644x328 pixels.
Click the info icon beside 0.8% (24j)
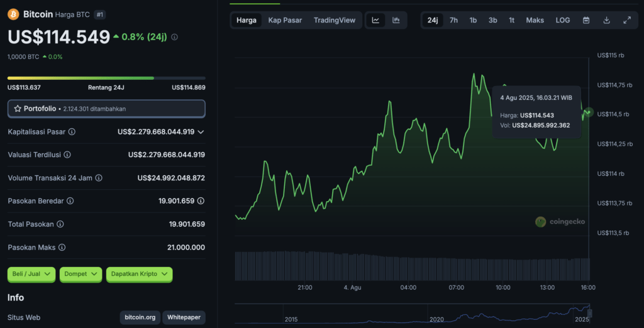174,37
